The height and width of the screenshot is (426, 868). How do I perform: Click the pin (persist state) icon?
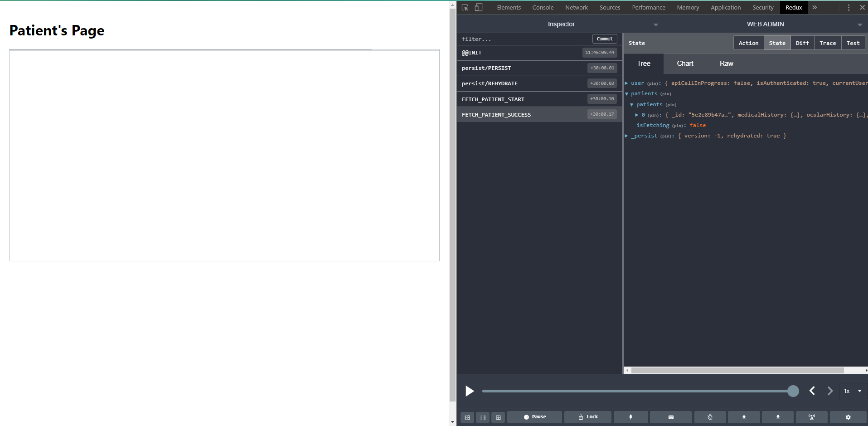pyautogui.click(x=630, y=417)
